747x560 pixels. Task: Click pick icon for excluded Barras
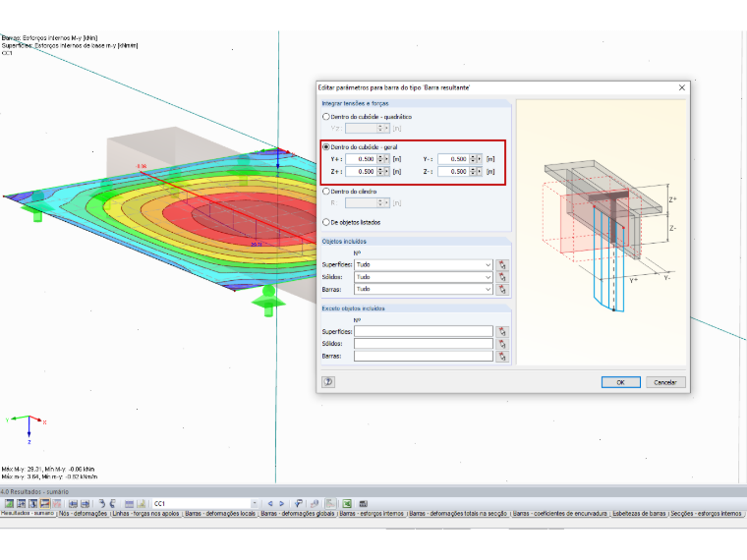coord(502,356)
